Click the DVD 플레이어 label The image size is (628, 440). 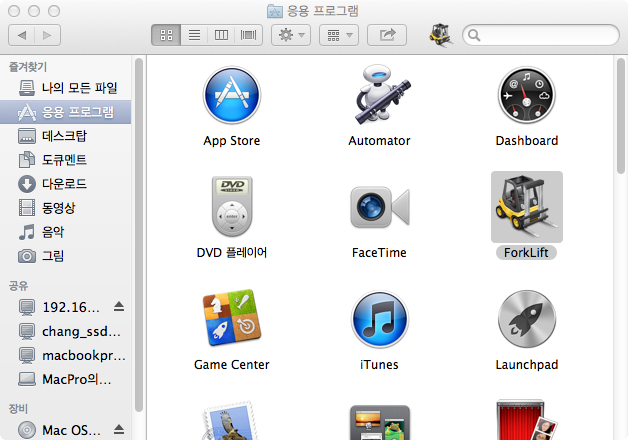pos(231,253)
